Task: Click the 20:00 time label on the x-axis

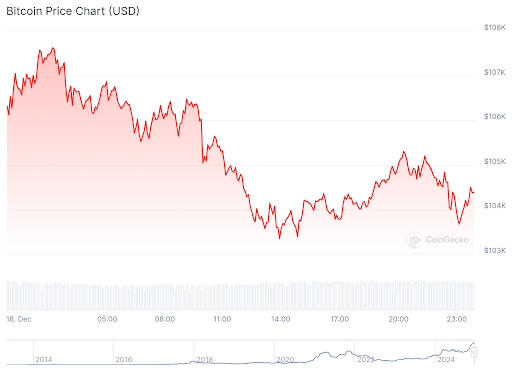Action: pos(398,319)
